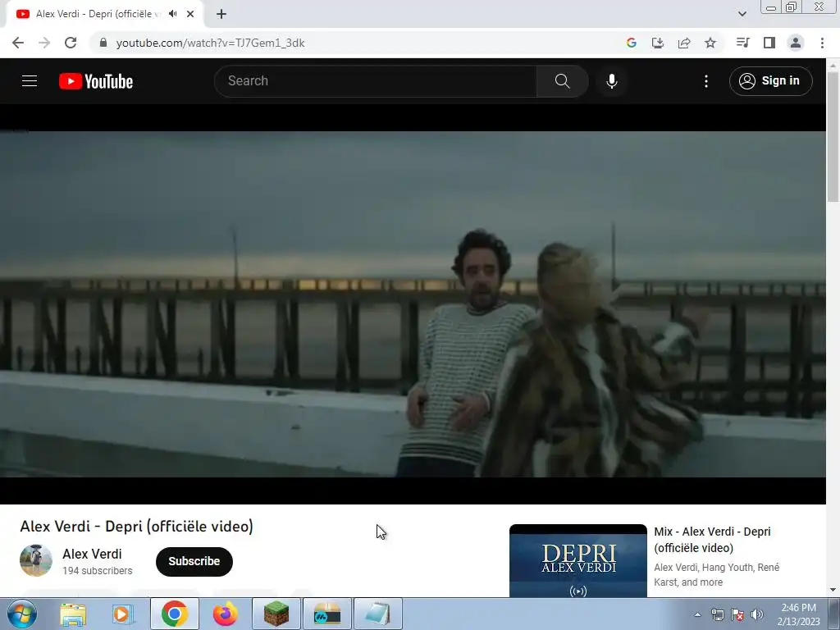Open a new tab with plus
The image size is (840, 630).
(221, 14)
